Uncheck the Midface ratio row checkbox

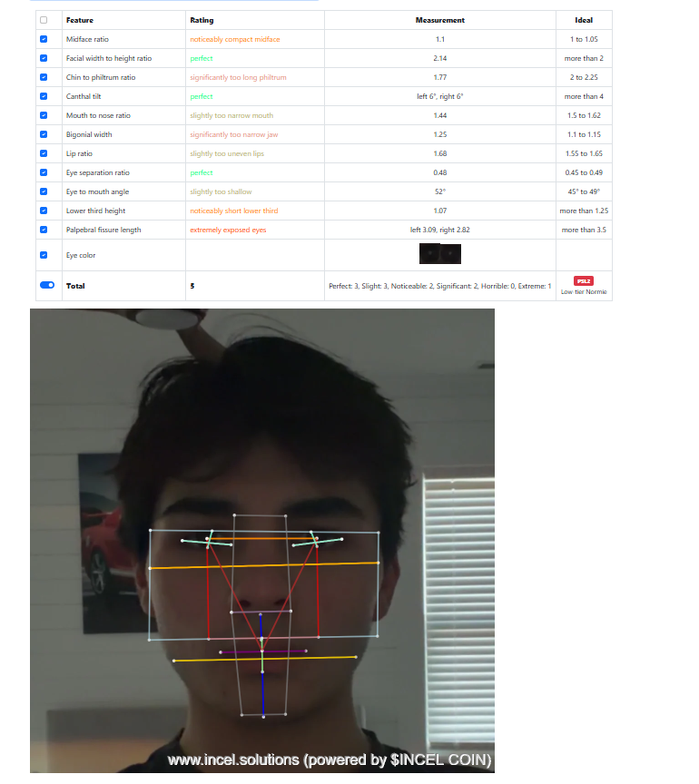tap(44, 39)
